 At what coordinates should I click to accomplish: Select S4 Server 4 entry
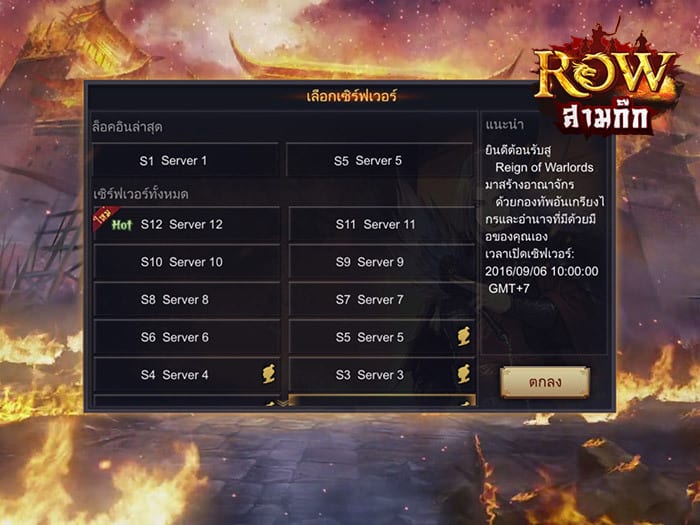click(187, 375)
